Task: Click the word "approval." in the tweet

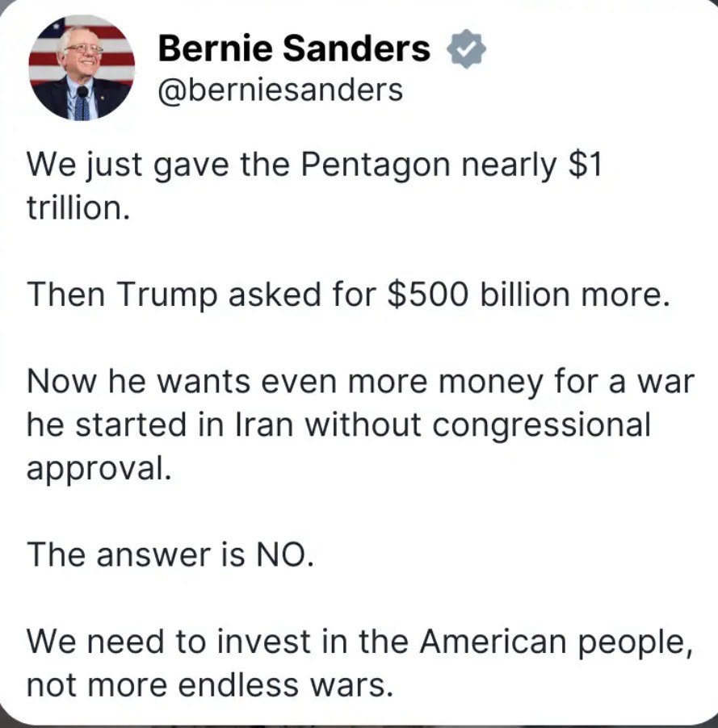Action: pyautogui.click(x=99, y=468)
